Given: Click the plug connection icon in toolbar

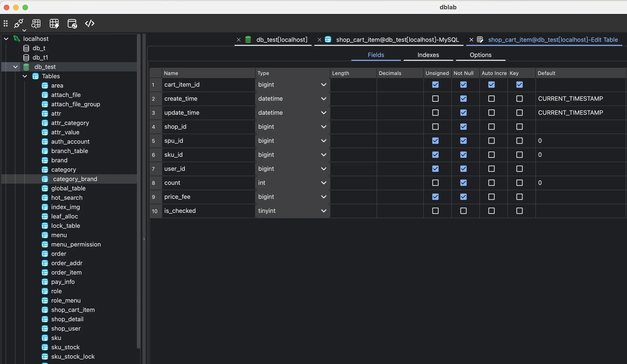Looking at the screenshot, I should click(19, 23).
